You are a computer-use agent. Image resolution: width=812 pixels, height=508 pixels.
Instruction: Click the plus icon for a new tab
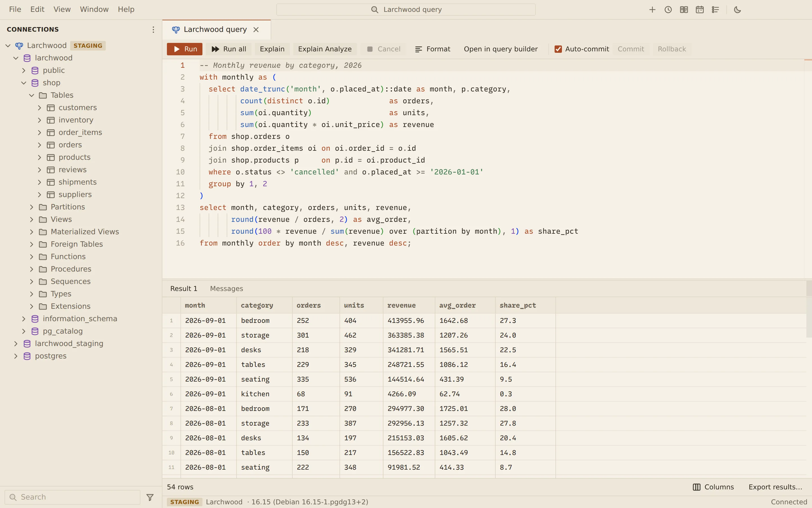point(652,10)
